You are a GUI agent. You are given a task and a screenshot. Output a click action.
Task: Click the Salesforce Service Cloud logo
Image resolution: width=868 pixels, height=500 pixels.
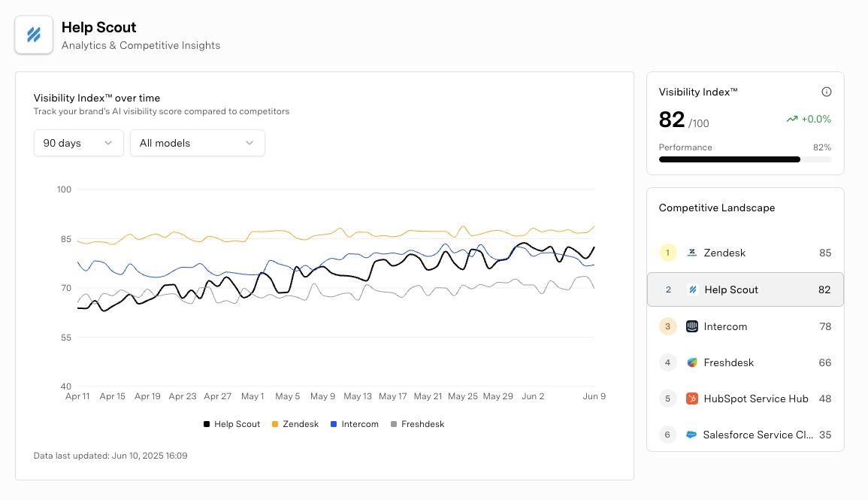click(691, 435)
